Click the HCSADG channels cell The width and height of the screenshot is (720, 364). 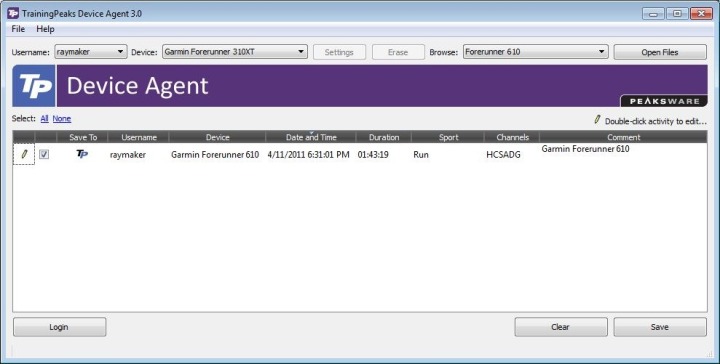tap(503, 155)
